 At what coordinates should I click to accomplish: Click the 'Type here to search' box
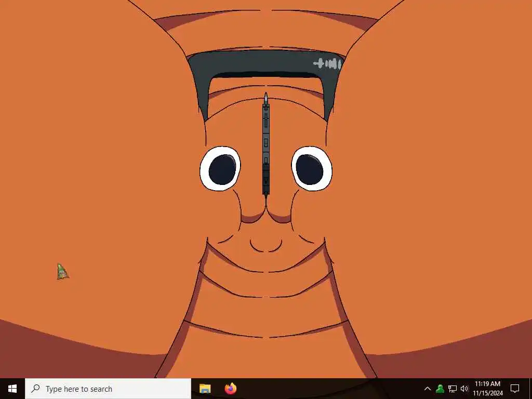[x=108, y=389]
